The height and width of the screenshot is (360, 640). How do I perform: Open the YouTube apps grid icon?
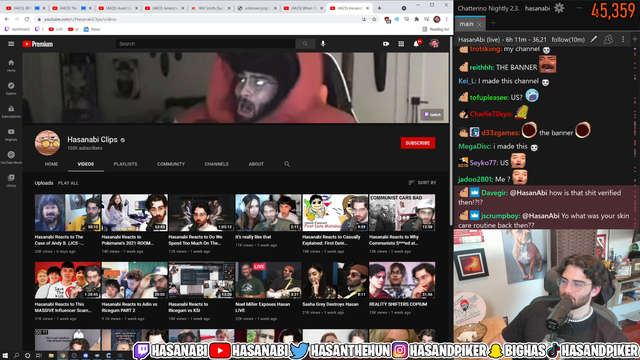click(401, 44)
